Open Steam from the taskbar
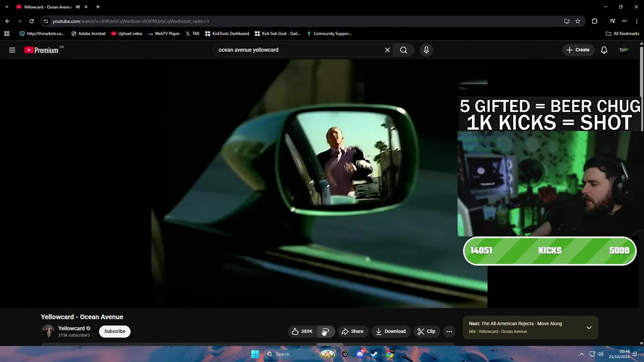 [374, 354]
